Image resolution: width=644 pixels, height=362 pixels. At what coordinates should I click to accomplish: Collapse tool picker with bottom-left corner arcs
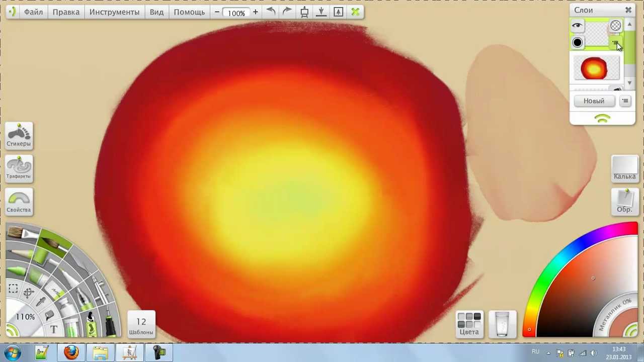click(12, 330)
